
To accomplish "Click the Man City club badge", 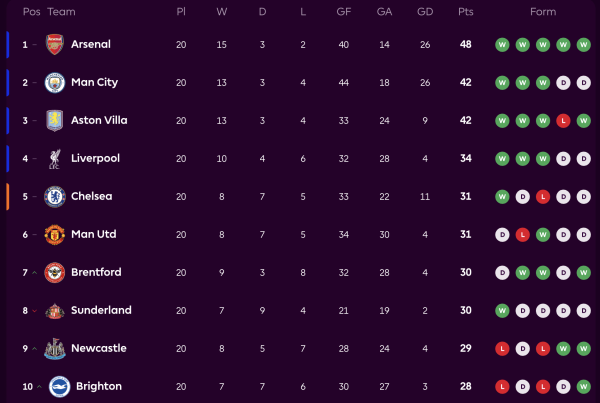I will click(x=54, y=82).
